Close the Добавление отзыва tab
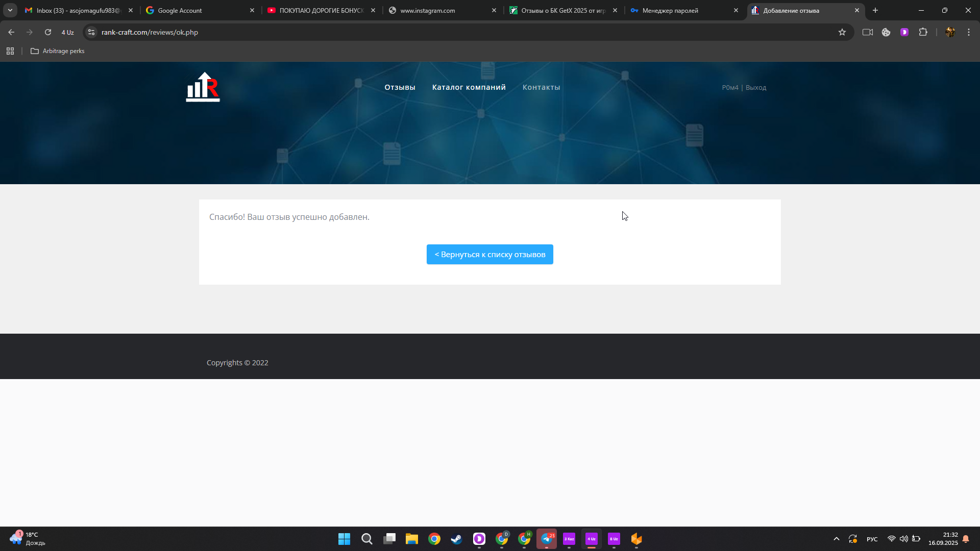The image size is (980, 551). (857, 10)
